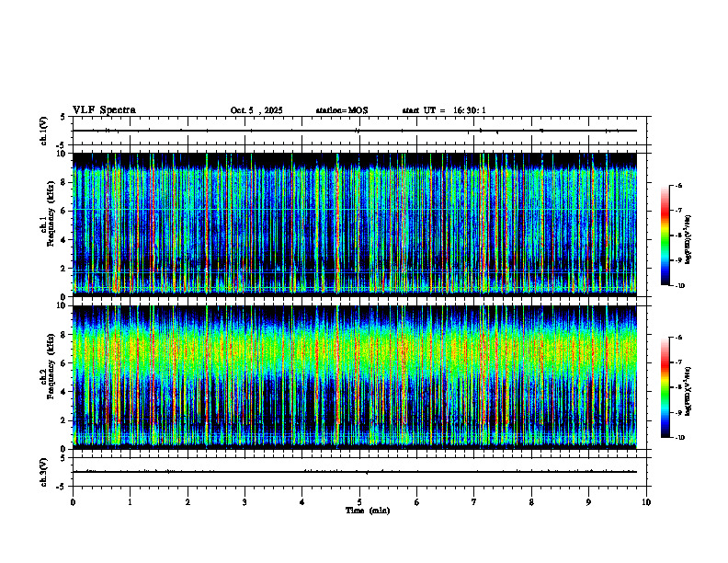This screenshot has height=563, width=728.
Task: Click the "6" kHz tick of ch.1 spectrogram
Action: coord(63,211)
